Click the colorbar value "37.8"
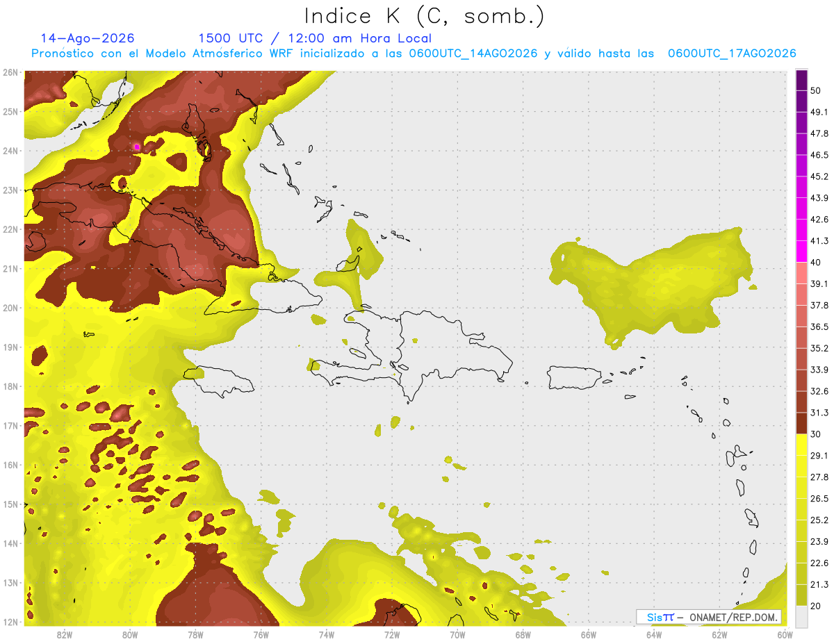The image size is (834, 644). (819, 305)
